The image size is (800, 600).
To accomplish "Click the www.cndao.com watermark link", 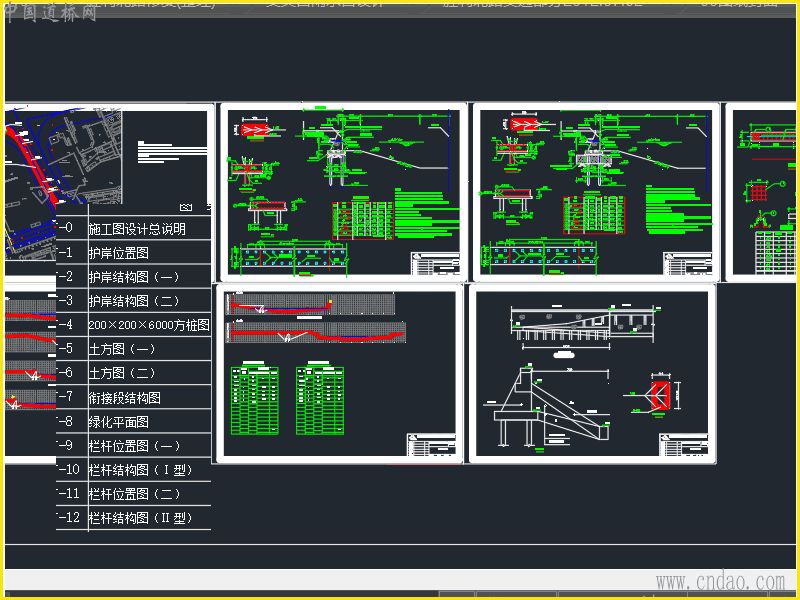I will pos(720,581).
